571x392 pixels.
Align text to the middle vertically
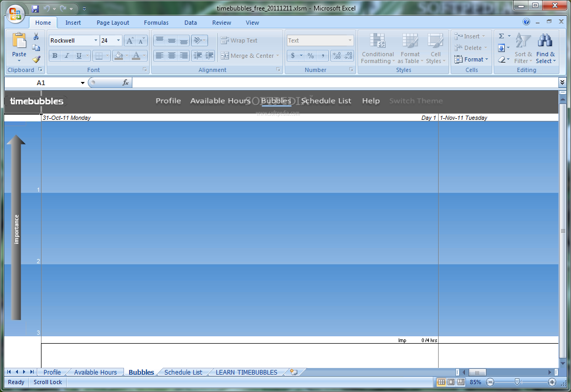[x=172, y=40]
